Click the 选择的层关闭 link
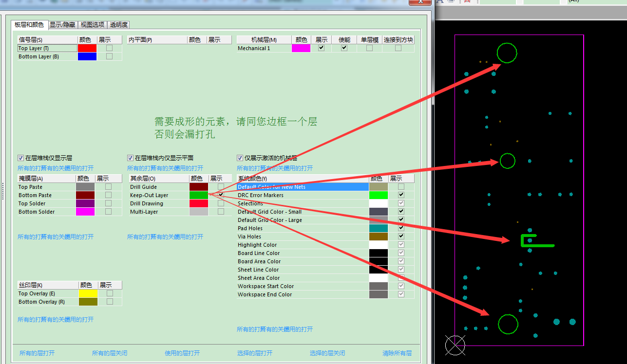This screenshot has height=364, width=627. click(x=327, y=353)
